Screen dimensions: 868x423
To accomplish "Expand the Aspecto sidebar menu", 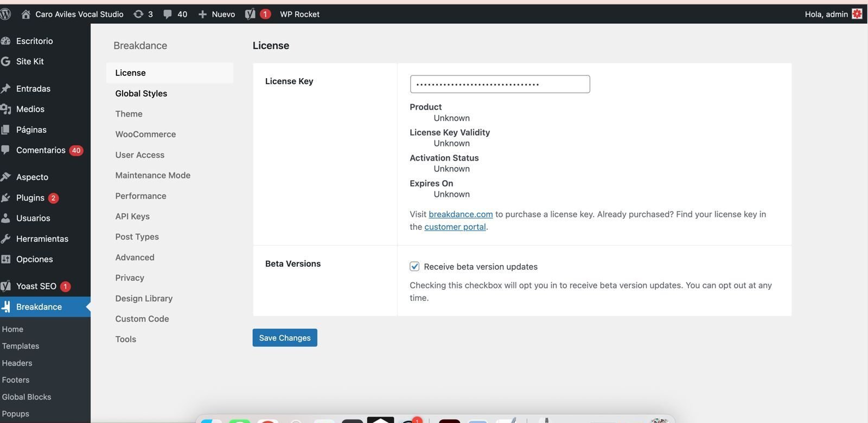I will click(32, 177).
